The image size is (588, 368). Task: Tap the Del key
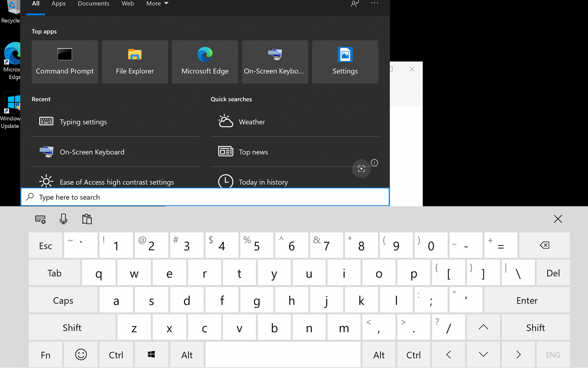point(553,273)
